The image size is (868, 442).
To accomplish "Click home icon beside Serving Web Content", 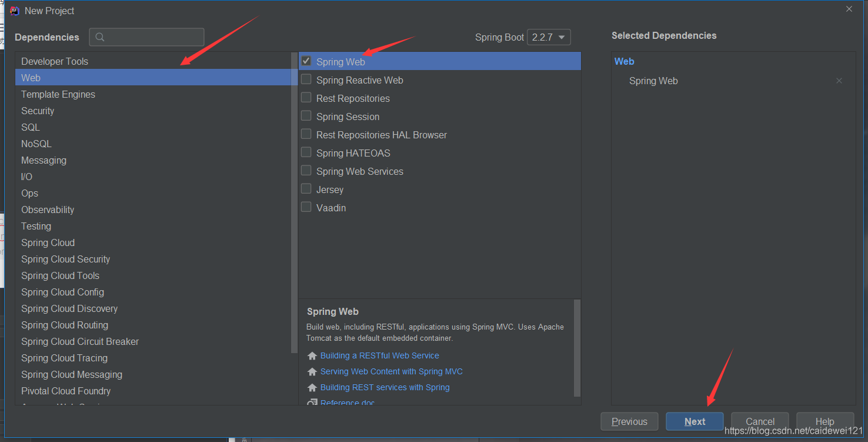I will (x=312, y=372).
